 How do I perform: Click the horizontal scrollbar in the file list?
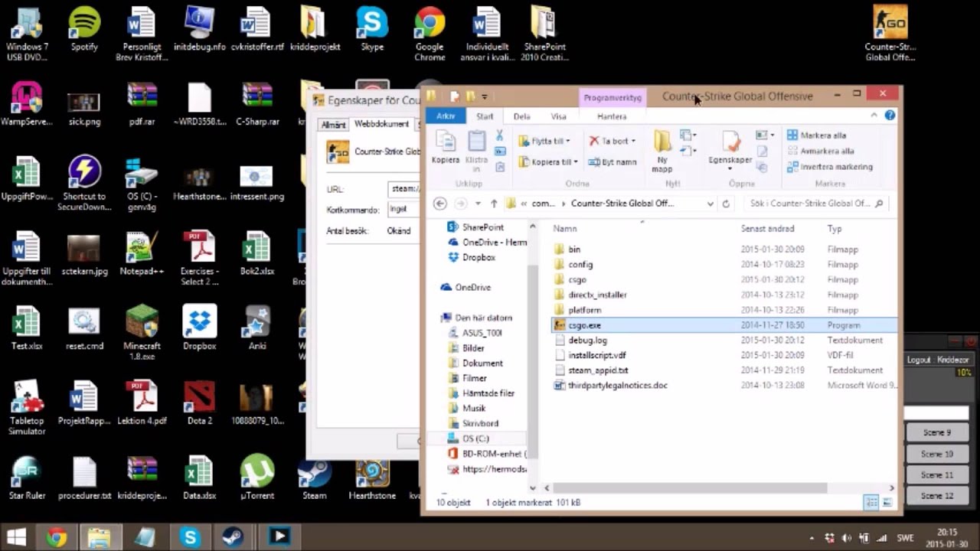(689, 487)
